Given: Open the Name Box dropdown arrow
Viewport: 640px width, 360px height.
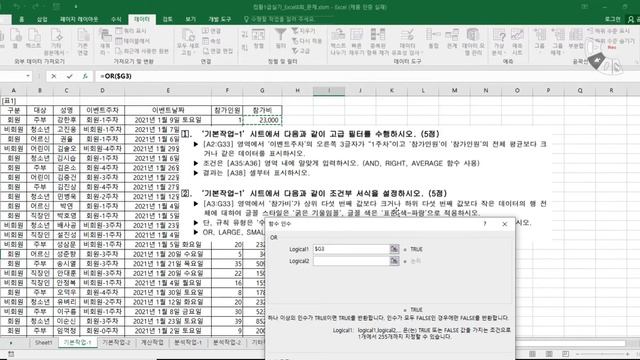Looking at the screenshot, I should click(x=28, y=76).
